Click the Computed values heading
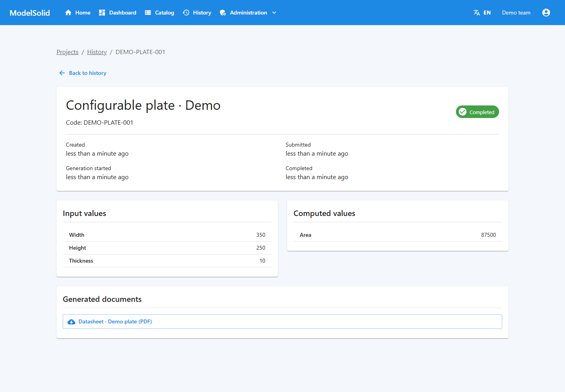565x392 pixels. (324, 213)
